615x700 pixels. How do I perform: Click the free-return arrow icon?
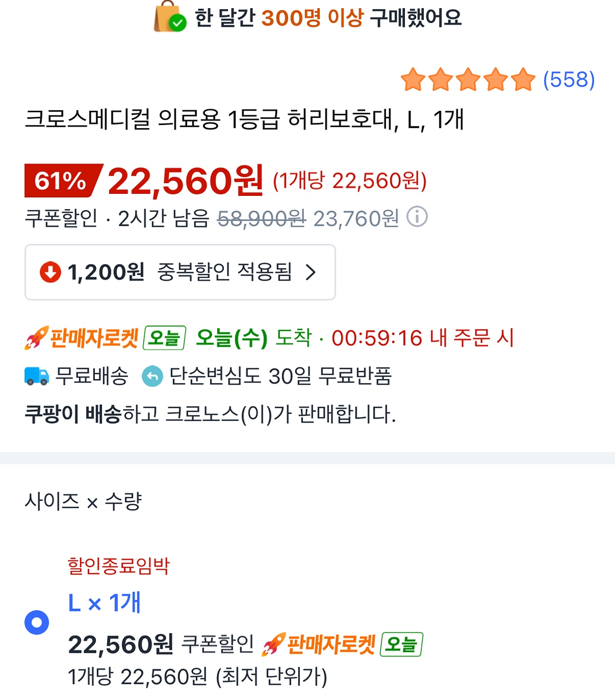coord(152,376)
